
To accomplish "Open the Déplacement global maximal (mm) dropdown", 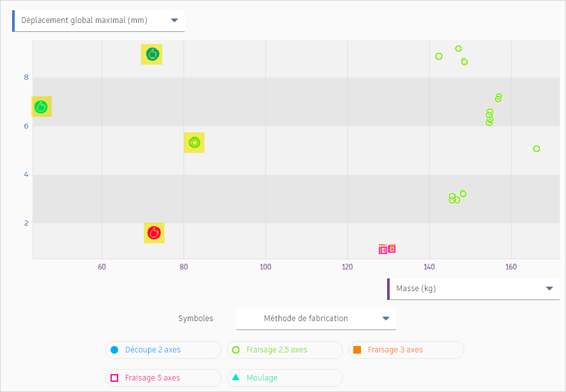I will 174,20.
